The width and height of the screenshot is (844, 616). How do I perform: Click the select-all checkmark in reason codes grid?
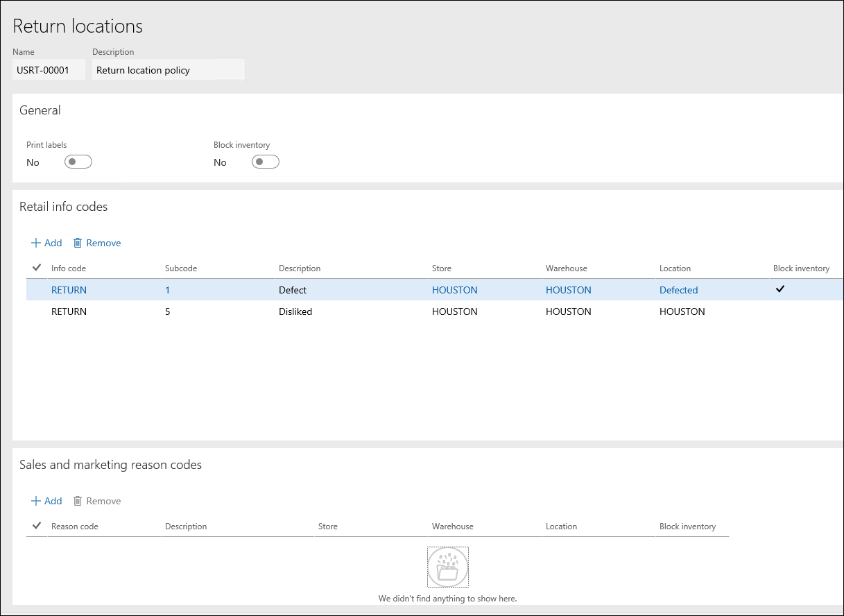pyautogui.click(x=37, y=526)
